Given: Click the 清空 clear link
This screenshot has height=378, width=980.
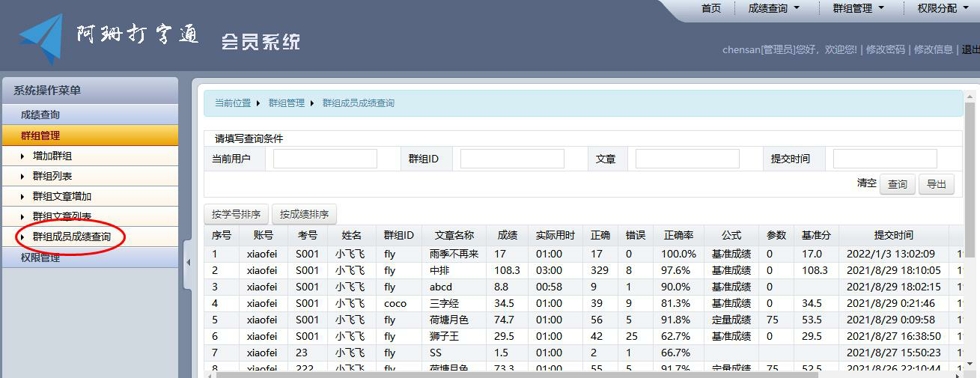Looking at the screenshot, I should tap(867, 184).
